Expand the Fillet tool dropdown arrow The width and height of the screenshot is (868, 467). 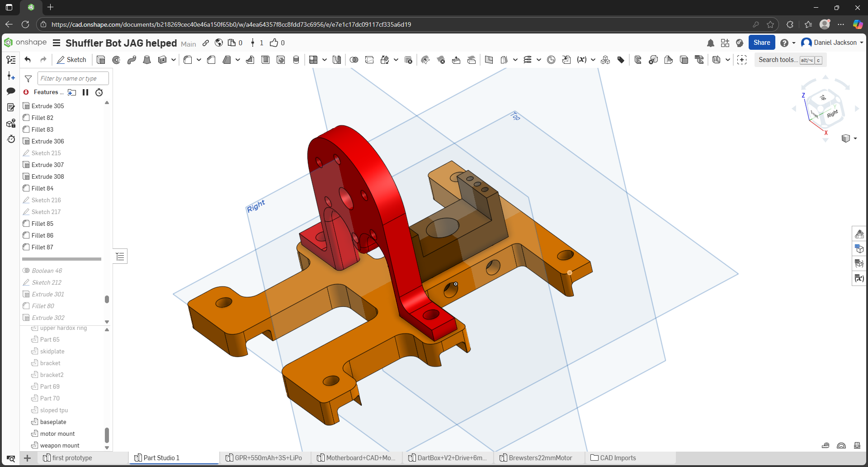click(x=198, y=60)
